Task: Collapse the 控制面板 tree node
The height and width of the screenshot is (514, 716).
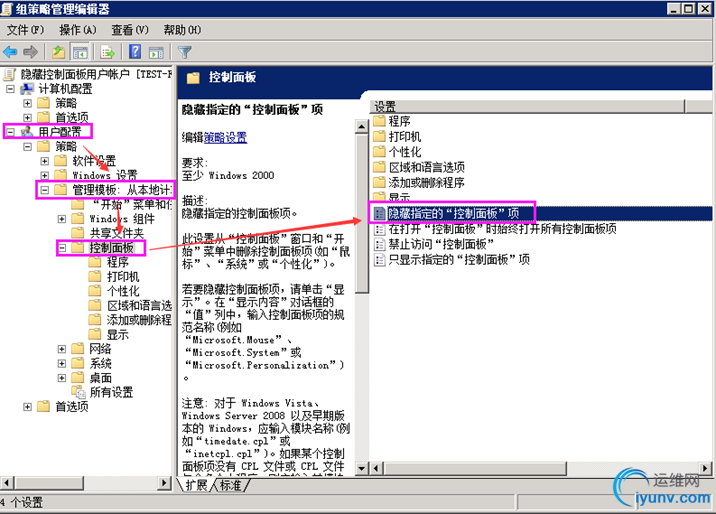Action: click(62, 248)
